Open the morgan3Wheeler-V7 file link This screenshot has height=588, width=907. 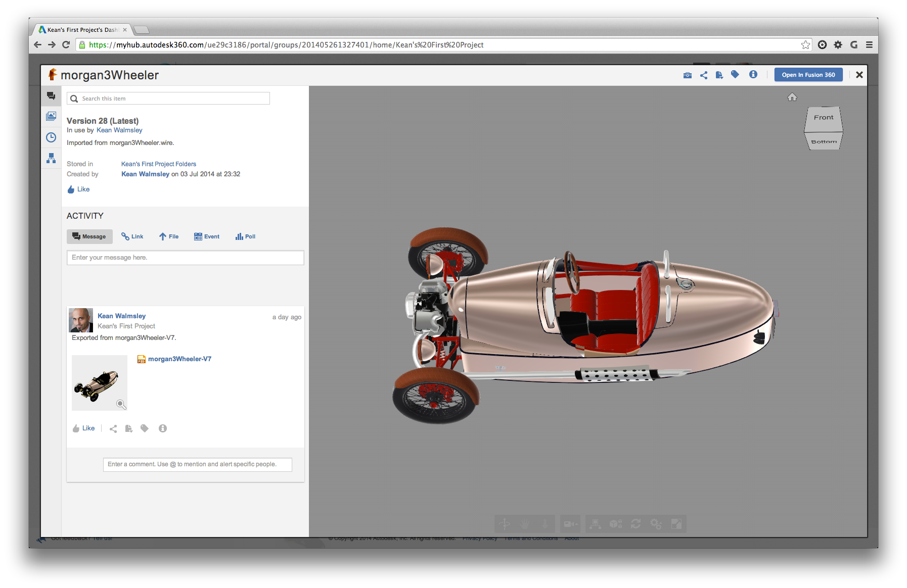[x=179, y=359]
